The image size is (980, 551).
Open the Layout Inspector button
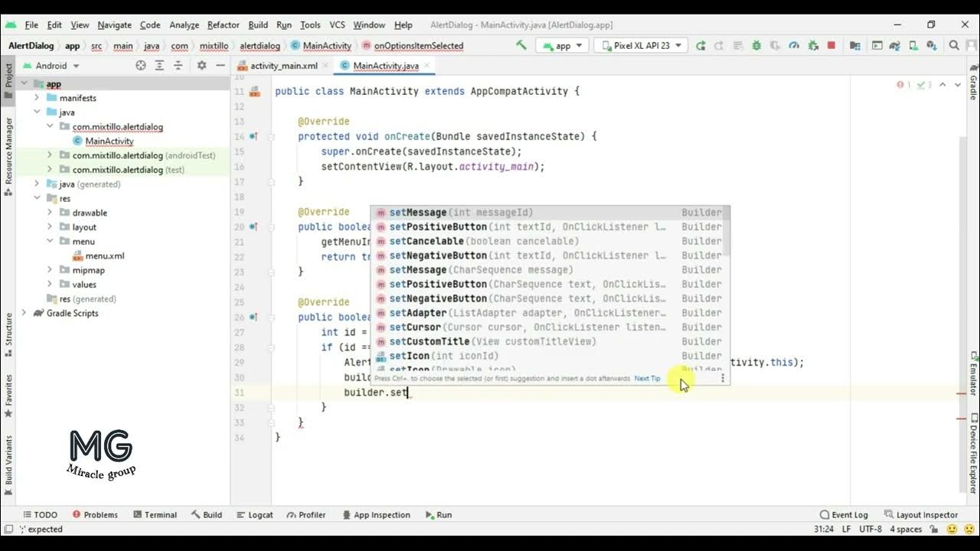[921, 515]
